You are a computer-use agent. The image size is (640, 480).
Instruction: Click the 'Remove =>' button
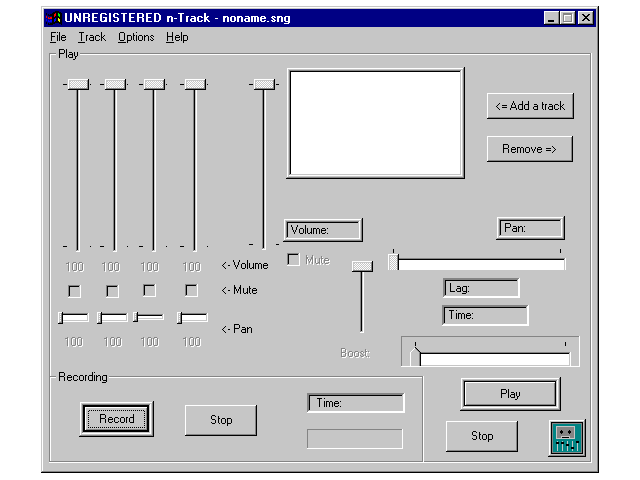coord(529,149)
